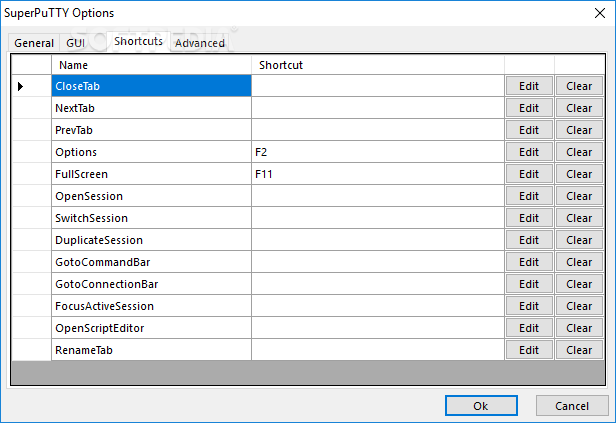The width and height of the screenshot is (616, 423).
Task: Clear the NextTab shortcut
Action: pyautogui.click(x=579, y=108)
